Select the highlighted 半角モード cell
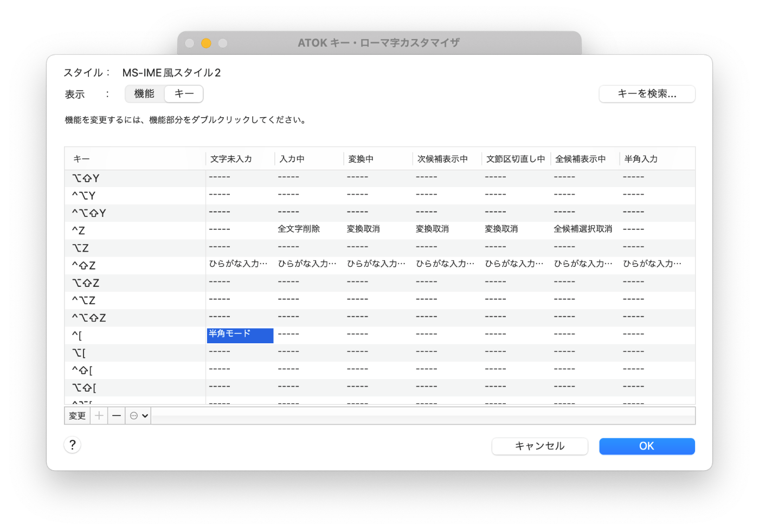This screenshot has width=759, height=532. pos(240,335)
